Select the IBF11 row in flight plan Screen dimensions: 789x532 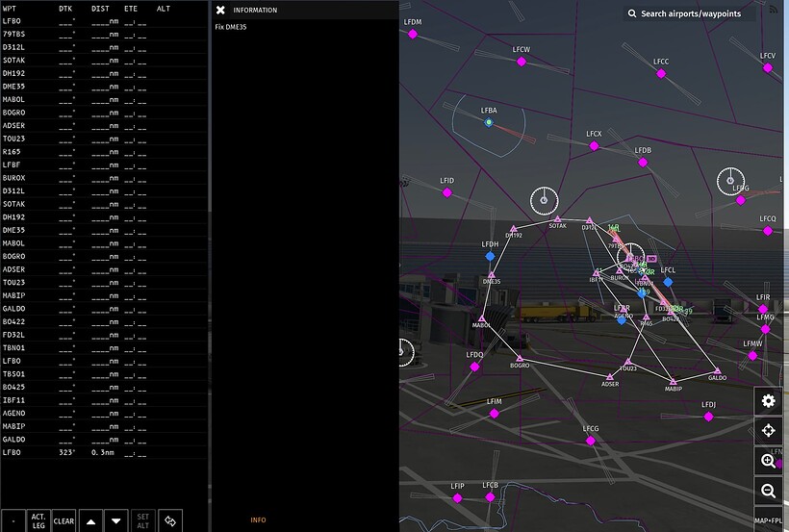tap(104, 400)
